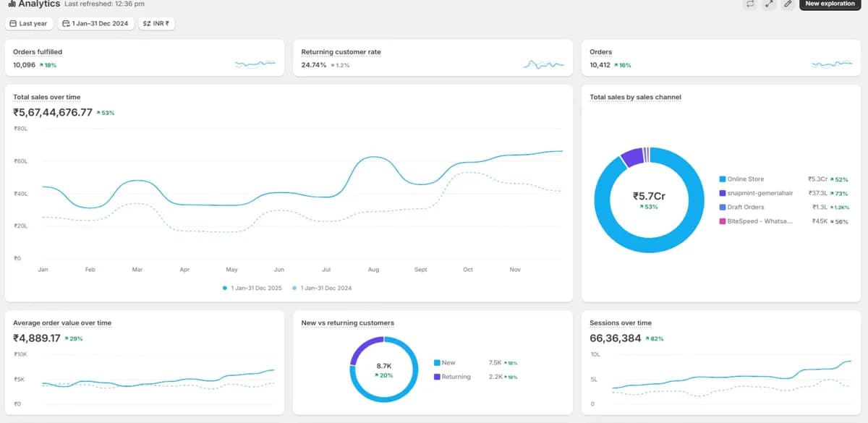Viewport: 868px width, 423px height.
Task: Select the Draft Orders legend label
Action: [x=745, y=208]
